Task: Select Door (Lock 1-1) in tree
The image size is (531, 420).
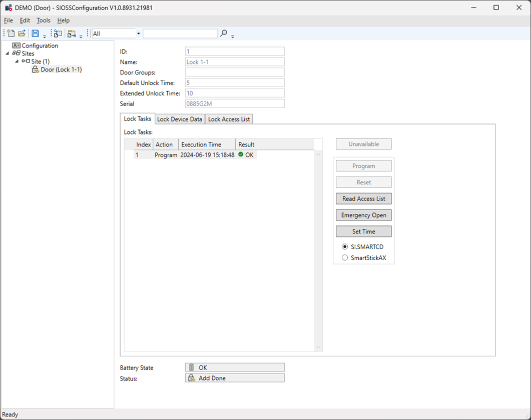Action: pos(61,69)
